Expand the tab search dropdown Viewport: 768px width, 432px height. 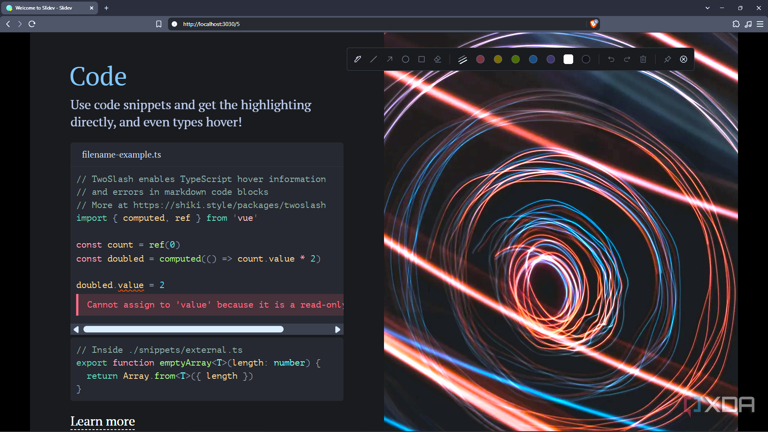click(707, 8)
